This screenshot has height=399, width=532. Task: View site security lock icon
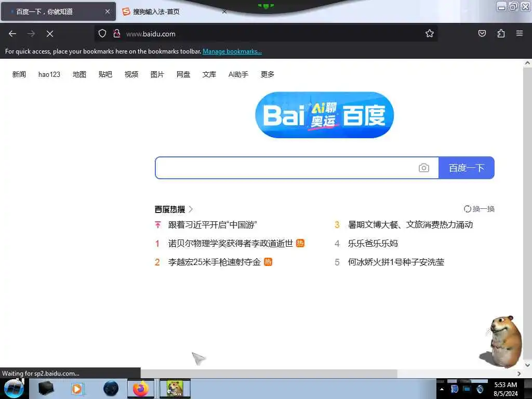point(117,34)
